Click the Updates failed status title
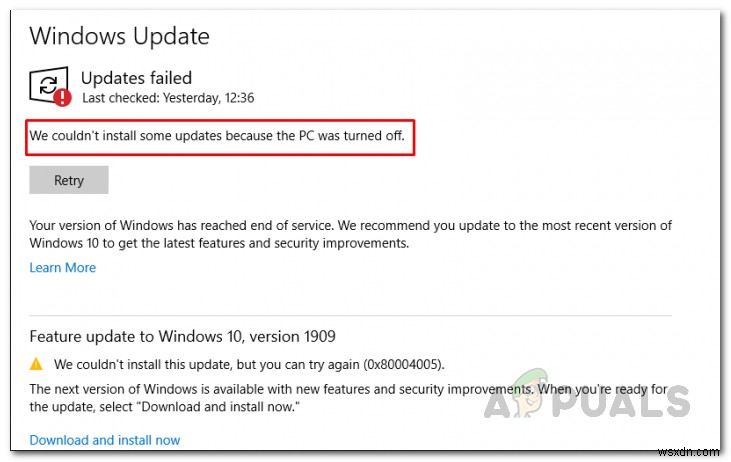731x462 pixels. tap(136, 78)
